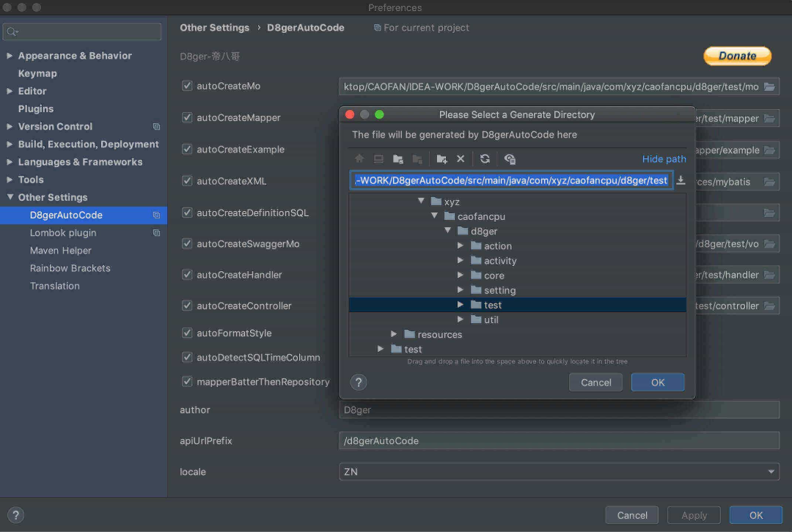
Task: Open Keymap settings page
Action: [37, 74]
